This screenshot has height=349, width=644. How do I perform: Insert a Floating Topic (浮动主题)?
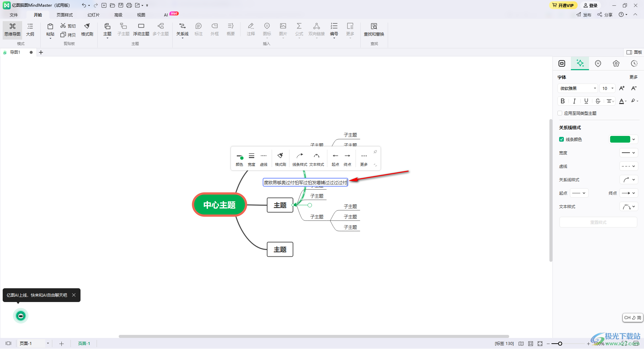pyautogui.click(x=141, y=30)
